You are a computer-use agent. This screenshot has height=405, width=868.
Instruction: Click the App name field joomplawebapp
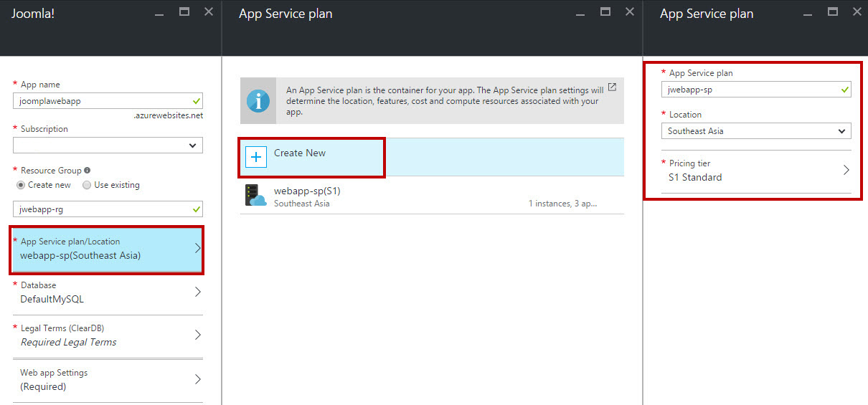(x=108, y=101)
